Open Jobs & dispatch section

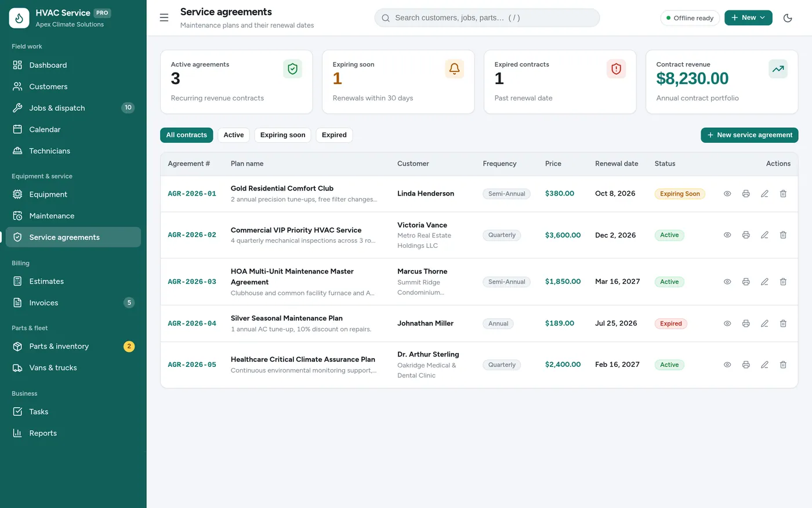(x=73, y=108)
